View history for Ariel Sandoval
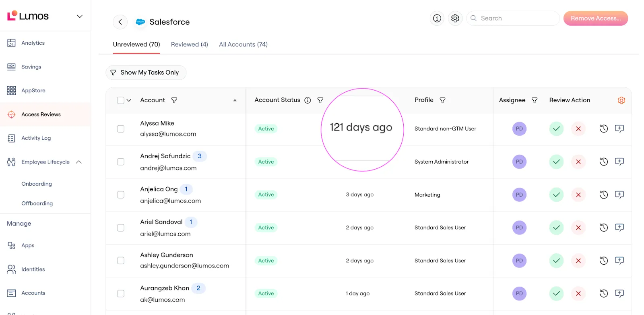 [604, 228]
